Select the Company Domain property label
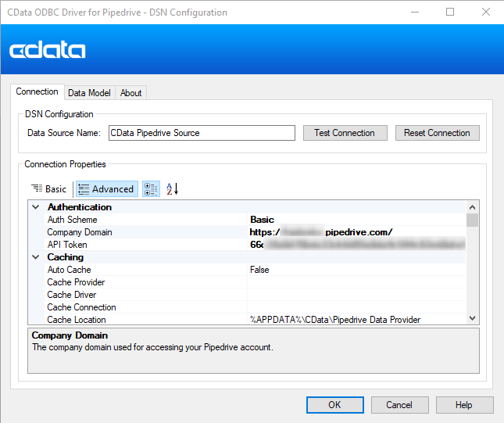The image size is (504, 423). pos(80,232)
